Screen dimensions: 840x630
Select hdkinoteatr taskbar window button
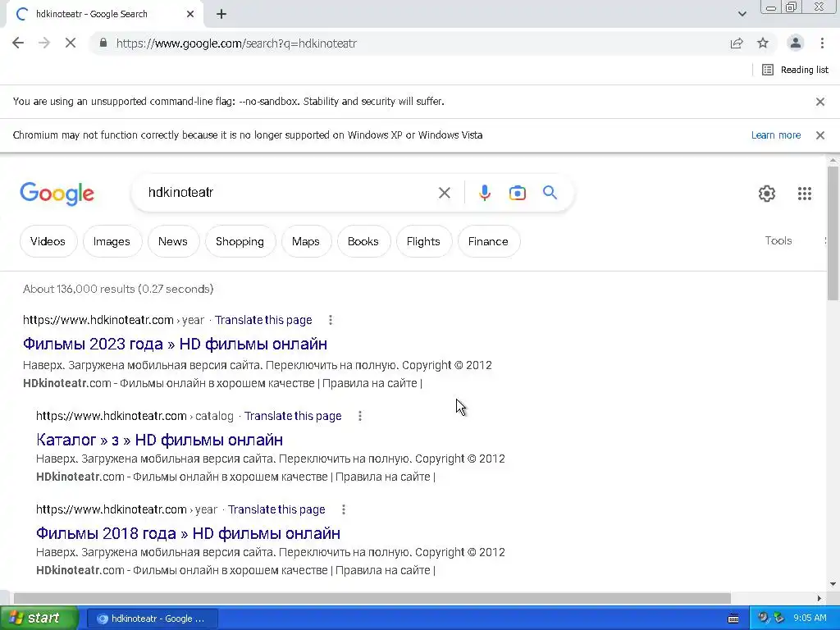pyautogui.click(x=152, y=619)
